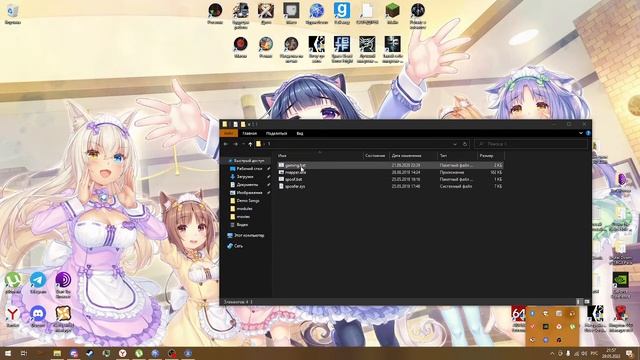640x360 pixels.
Task: Go back in File Explorer
Action: pos(226,144)
